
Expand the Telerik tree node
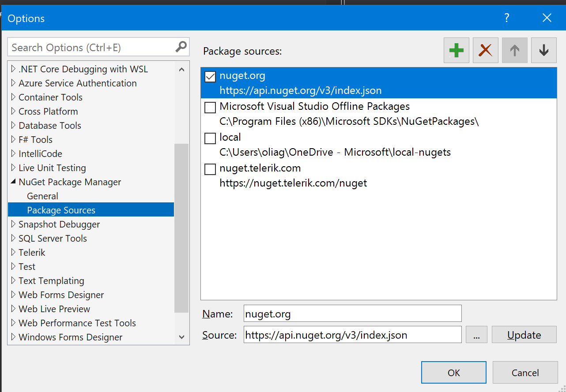coord(13,252)
